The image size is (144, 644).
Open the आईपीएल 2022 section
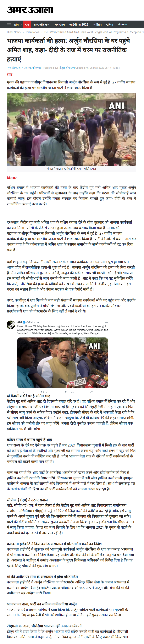coord(79,24)
